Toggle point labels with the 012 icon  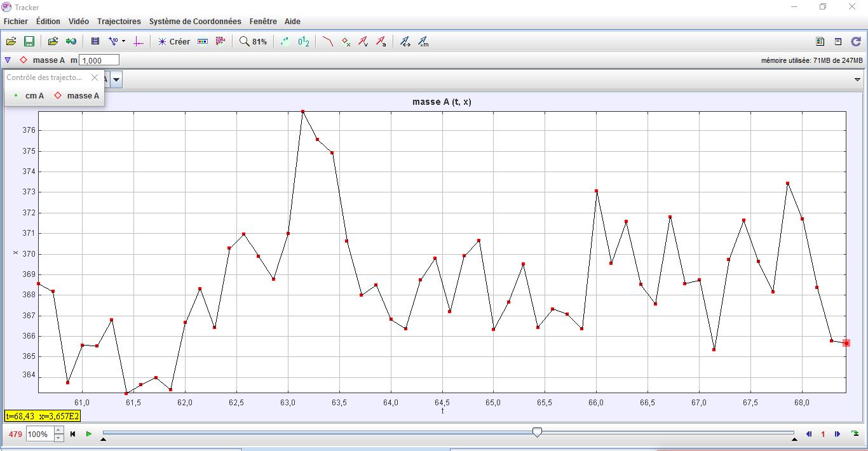click(x=304, y=41)
